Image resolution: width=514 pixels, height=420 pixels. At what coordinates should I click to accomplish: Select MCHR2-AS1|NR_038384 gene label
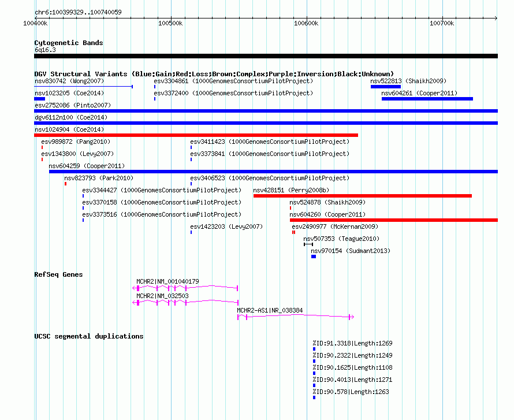pos(270,310)
